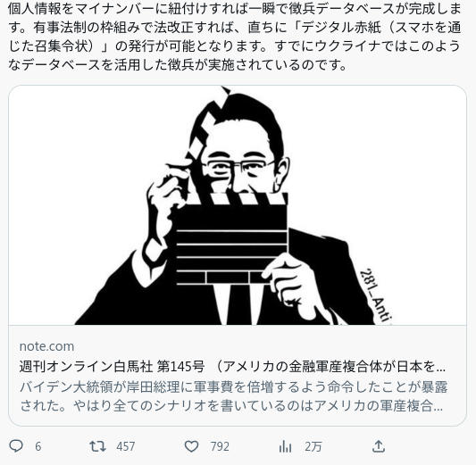476x465 pixels.
Task: Click the 281_Anti watermark on image
Action: 375,295
